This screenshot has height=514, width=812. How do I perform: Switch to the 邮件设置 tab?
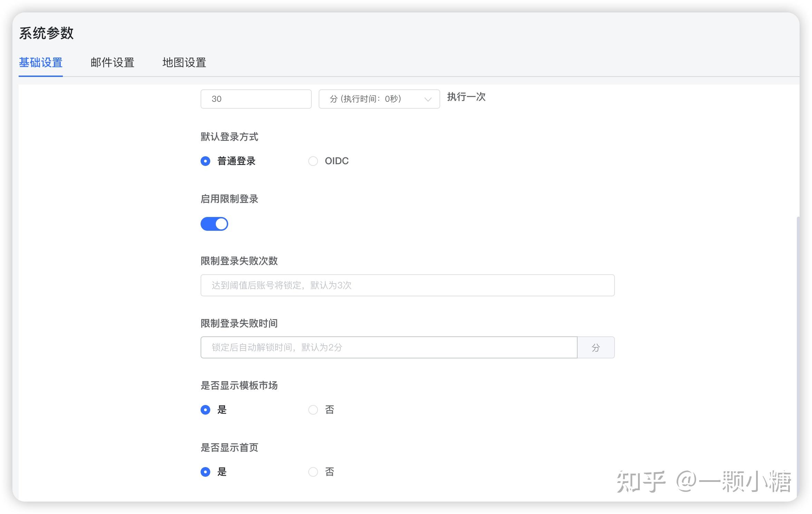[x=112, y=62]
